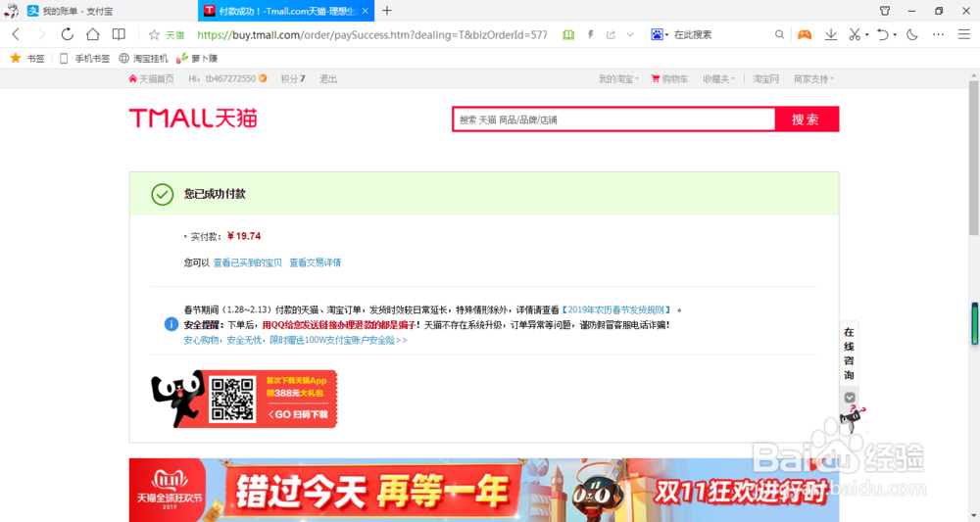
Task: Expand the 收藏夹 dropdown
Action: coord(718,78)
